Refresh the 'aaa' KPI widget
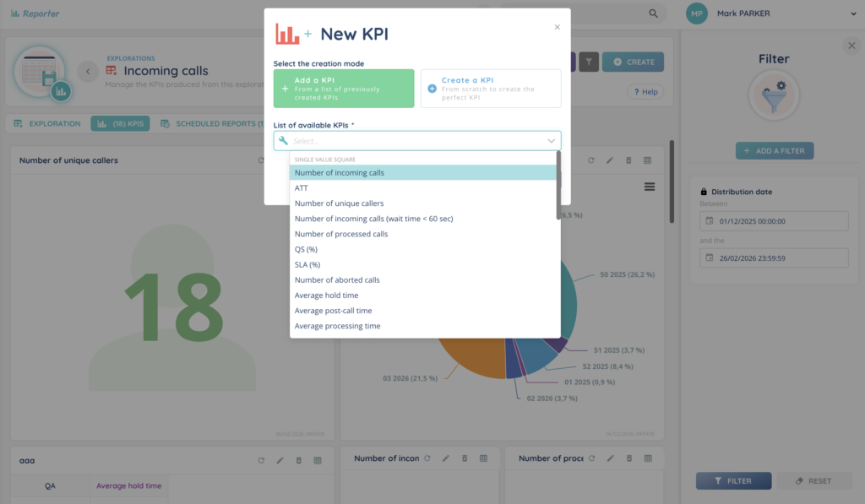The width and height of the screenshot is (865, 504). pos(261,460)
